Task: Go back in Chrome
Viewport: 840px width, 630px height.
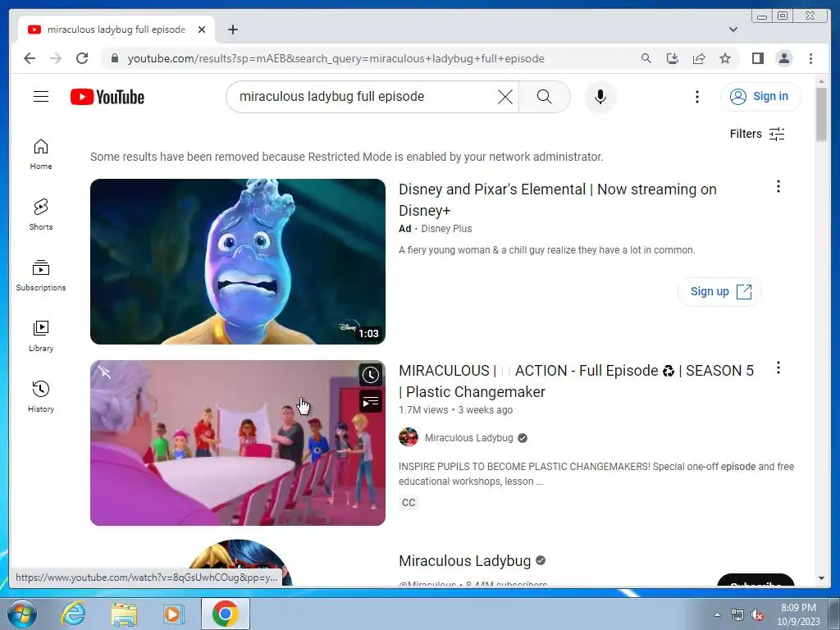Action: pos(30,58)
